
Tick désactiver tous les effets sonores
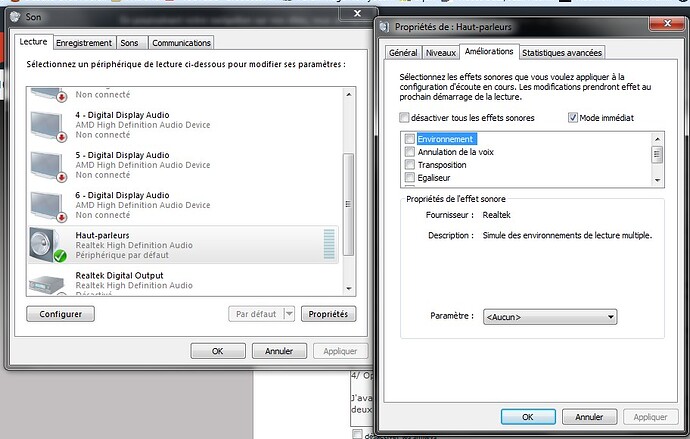[x=403, y=118]
